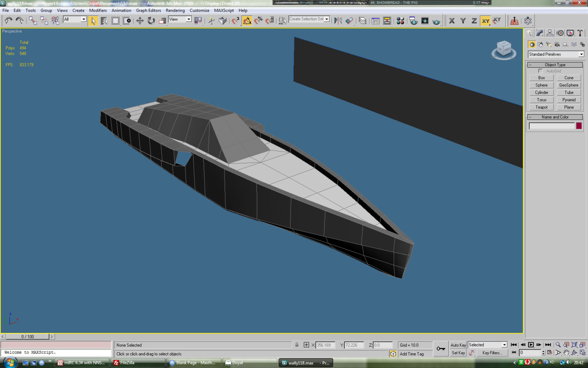Collapse the Object Type rollout
The image size is (588, 368).
[555, 65]
